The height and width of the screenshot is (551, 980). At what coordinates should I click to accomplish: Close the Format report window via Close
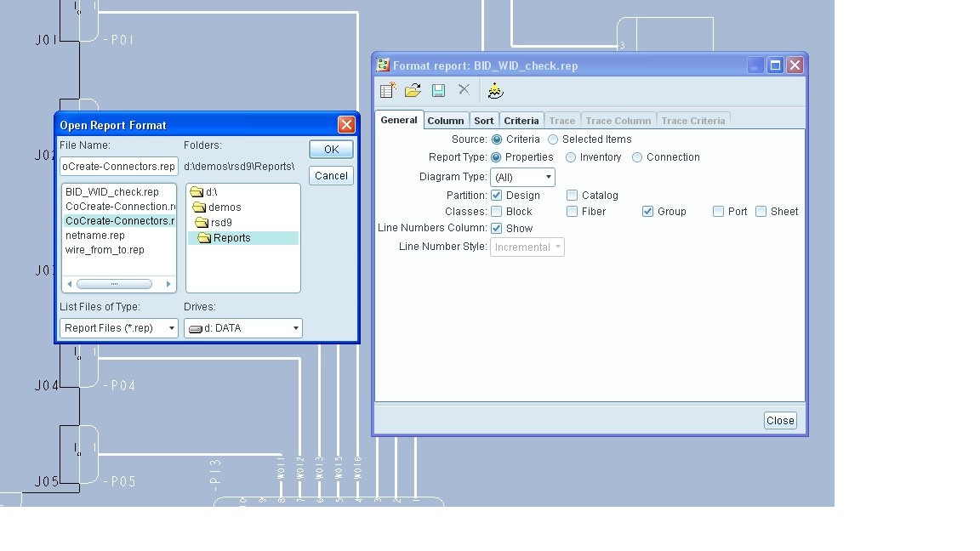(780, 420)
